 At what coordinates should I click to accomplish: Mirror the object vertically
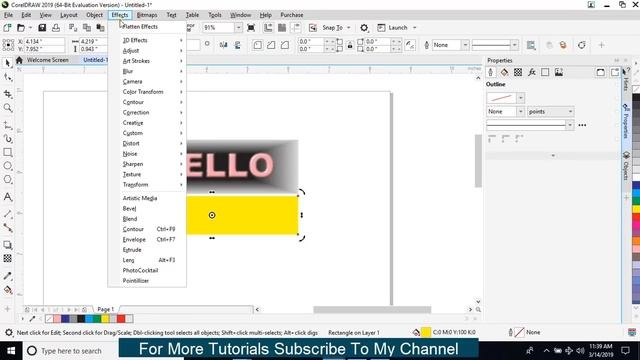point(237,45)
